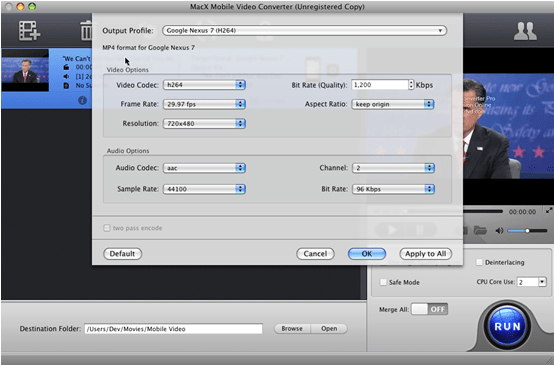
Task: Click the video preview image
Action: pos(508,126)
